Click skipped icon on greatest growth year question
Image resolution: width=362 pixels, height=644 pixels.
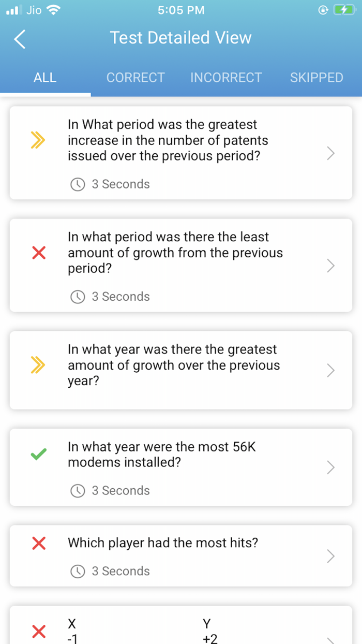tap(38, 365)
